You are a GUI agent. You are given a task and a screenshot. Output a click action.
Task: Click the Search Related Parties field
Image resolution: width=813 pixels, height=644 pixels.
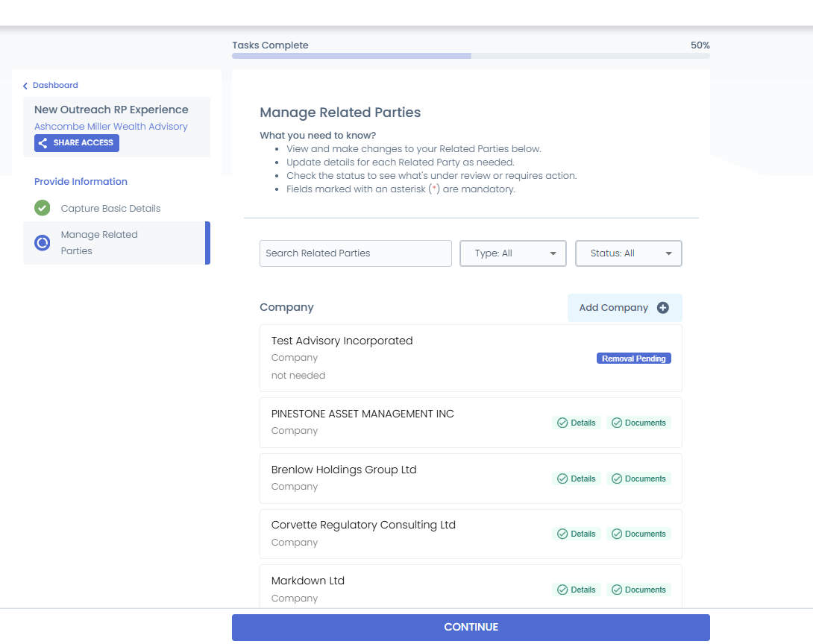pyautogui.click(x=356, y=253)
